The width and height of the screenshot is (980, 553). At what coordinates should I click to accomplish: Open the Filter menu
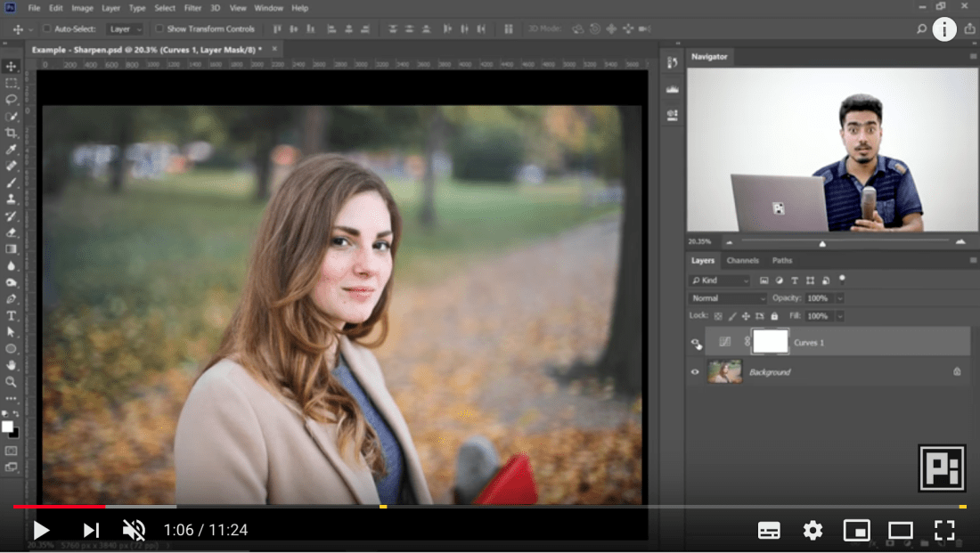coord(192,8)
